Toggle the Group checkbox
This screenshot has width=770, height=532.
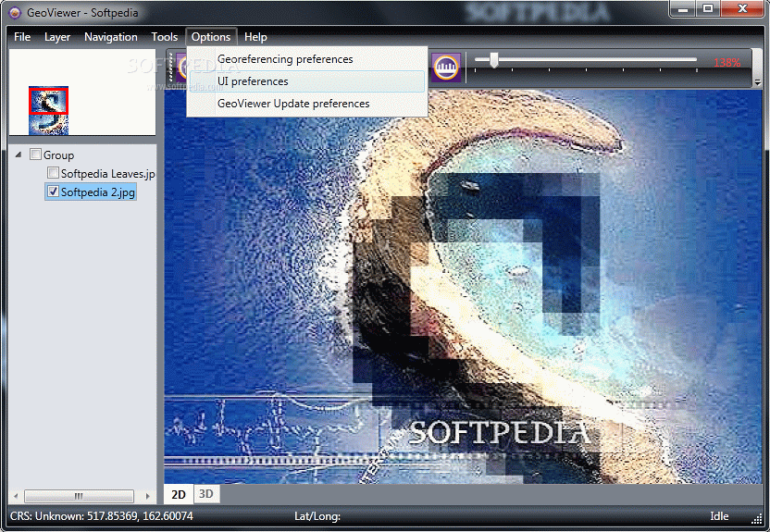[x=35, y=155]
